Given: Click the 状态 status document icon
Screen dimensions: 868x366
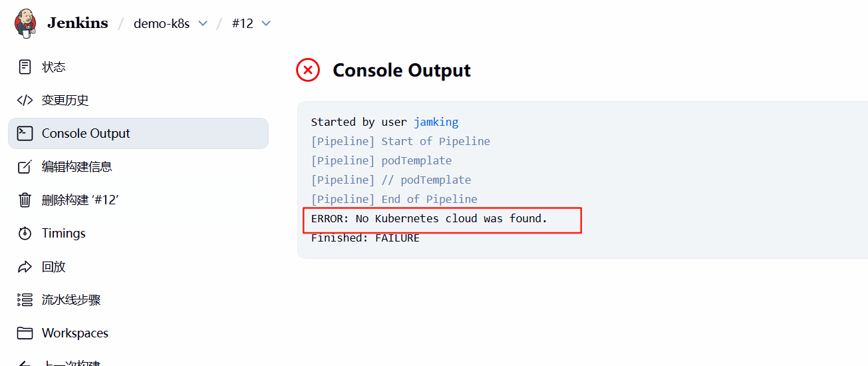Looking at the screenshot, I should [x=25, y=67].
